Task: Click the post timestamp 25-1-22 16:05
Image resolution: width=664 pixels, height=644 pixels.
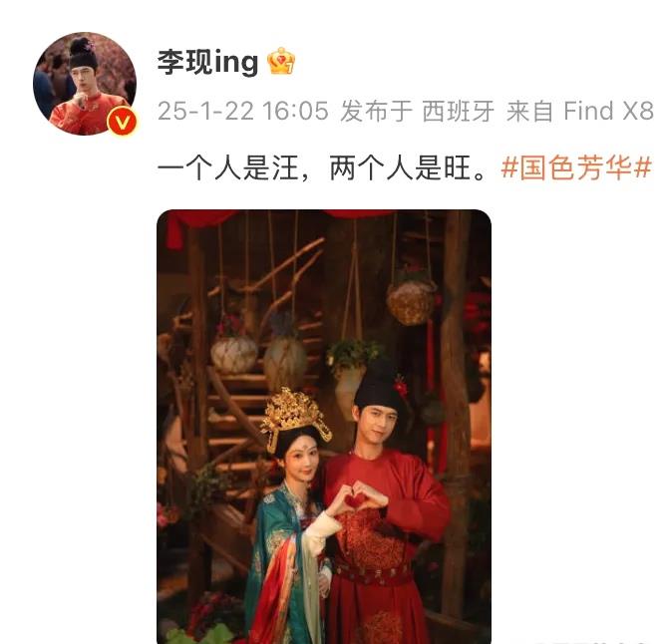Action: (243, 111)
